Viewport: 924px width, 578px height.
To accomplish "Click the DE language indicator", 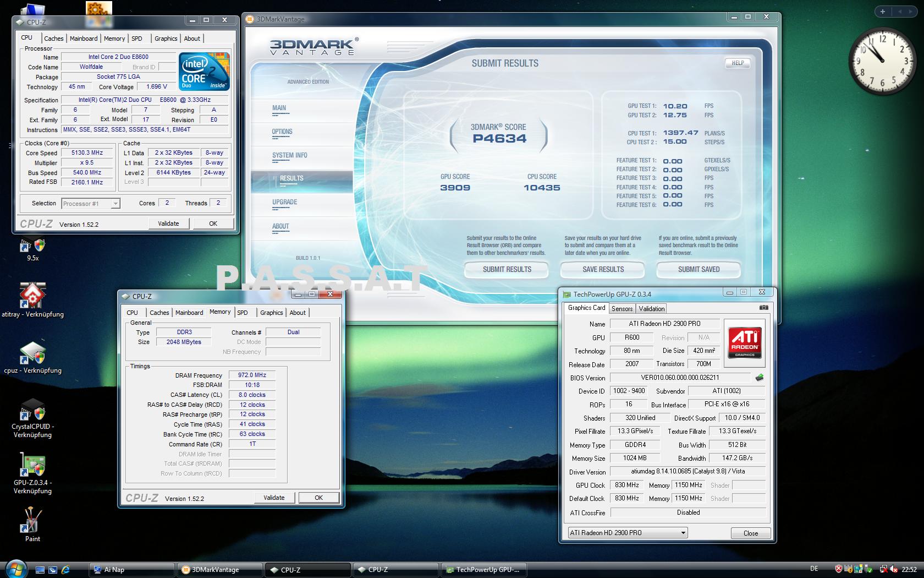I will click(814, 569).
